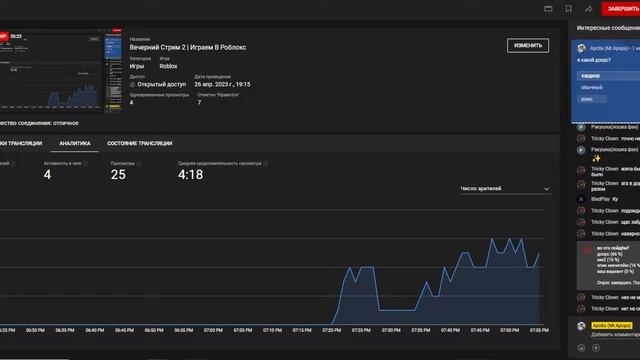
Task: Switch to the АНАЛИТИКА tab
Action: [75, 143]
